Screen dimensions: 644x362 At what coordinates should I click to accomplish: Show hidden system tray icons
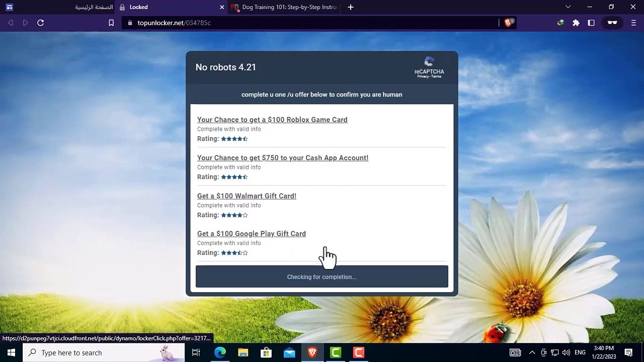pyautogui.click(x=532, y=352)
